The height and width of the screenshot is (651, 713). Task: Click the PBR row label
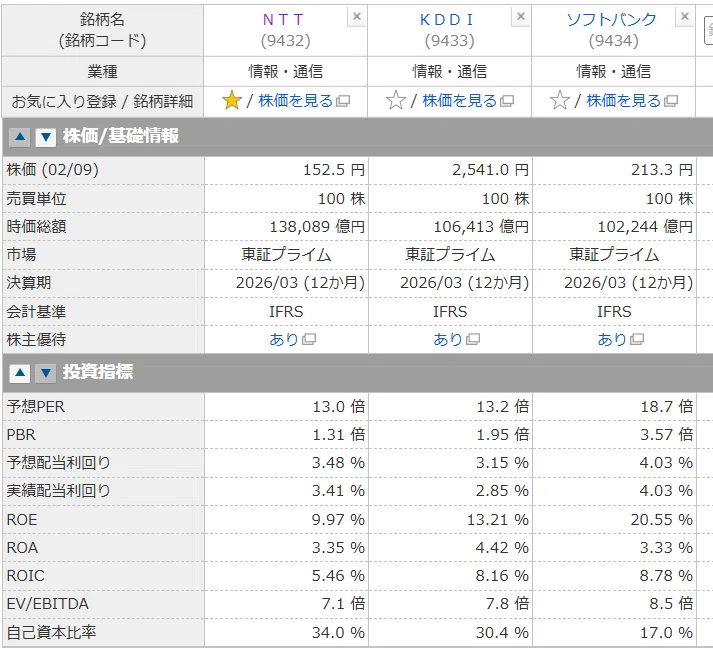pos(21,435)
